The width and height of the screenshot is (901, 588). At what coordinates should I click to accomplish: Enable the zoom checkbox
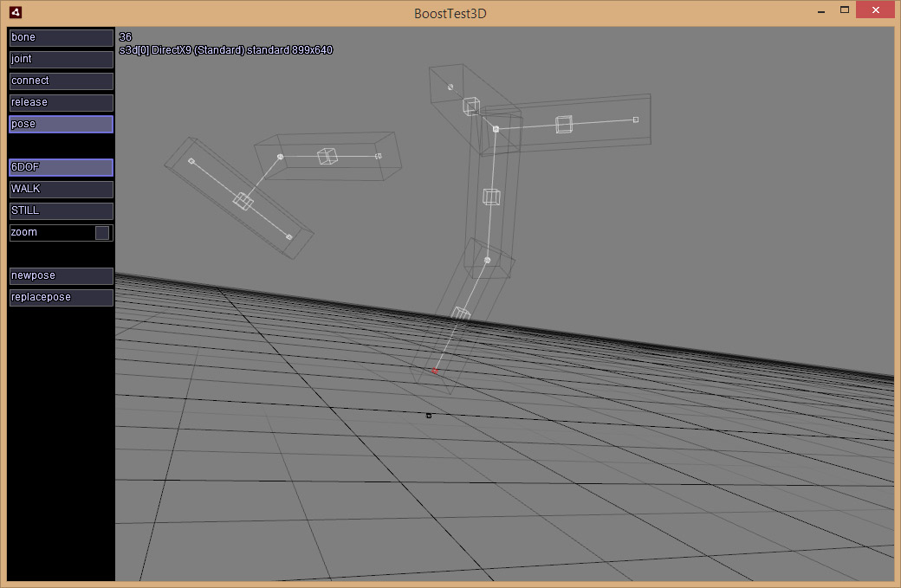click(x=101, y=233)
